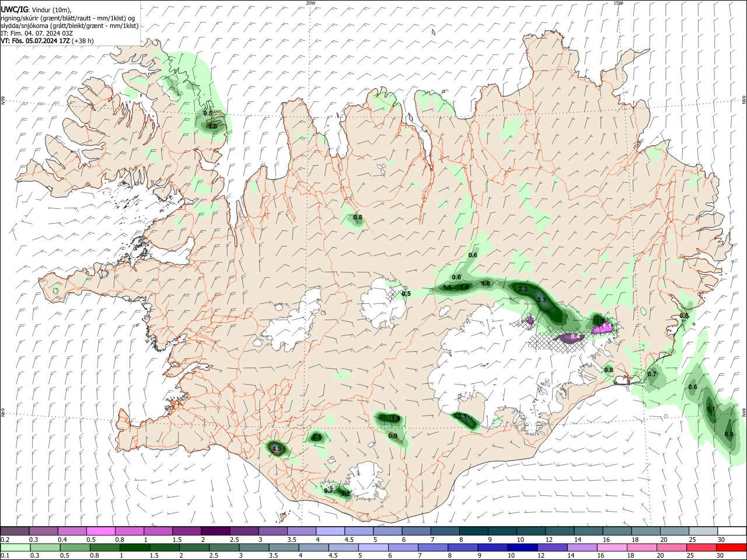
Task: Click the 2.1 precipitation value on the map
Action: 316,436
